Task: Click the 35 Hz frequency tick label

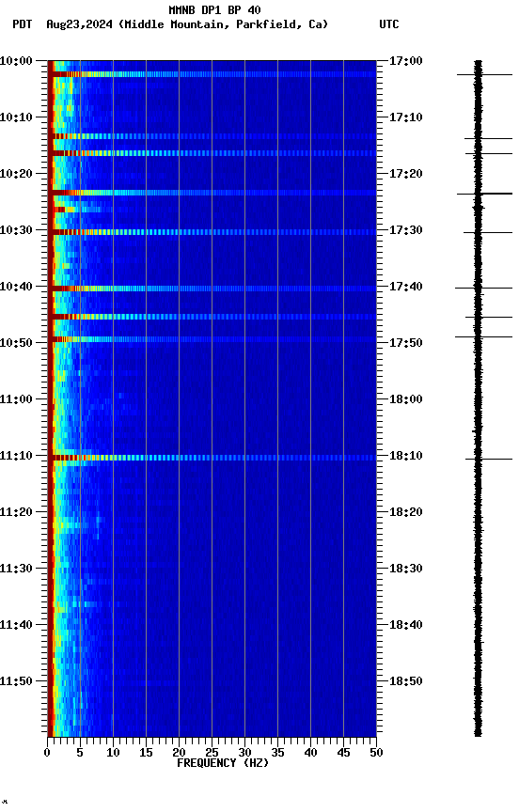Action: coord(277,753)
